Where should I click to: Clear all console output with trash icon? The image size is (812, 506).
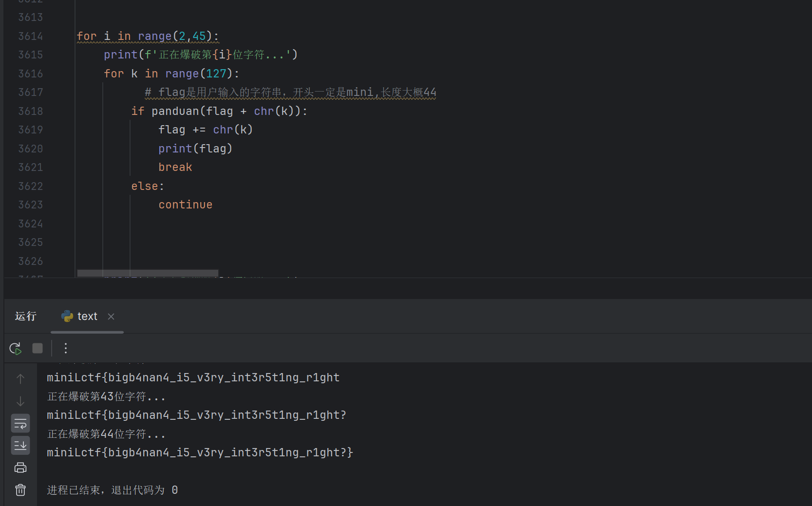click(x=20, y=490)
